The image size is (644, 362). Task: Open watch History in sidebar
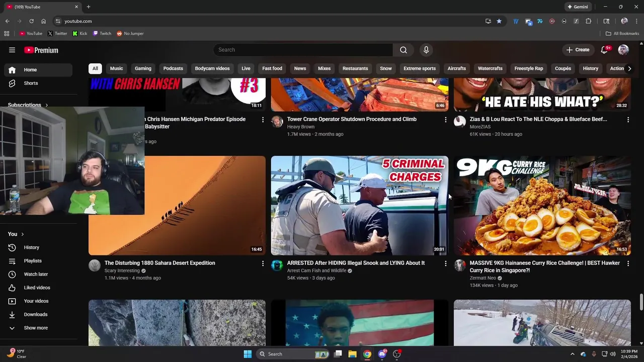click(x=38, y=247)
